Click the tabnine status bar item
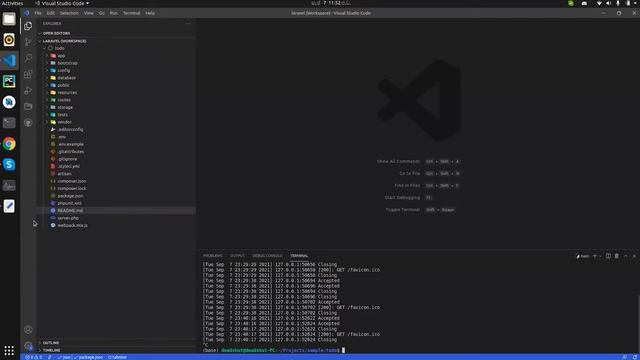 click(118, 357)
